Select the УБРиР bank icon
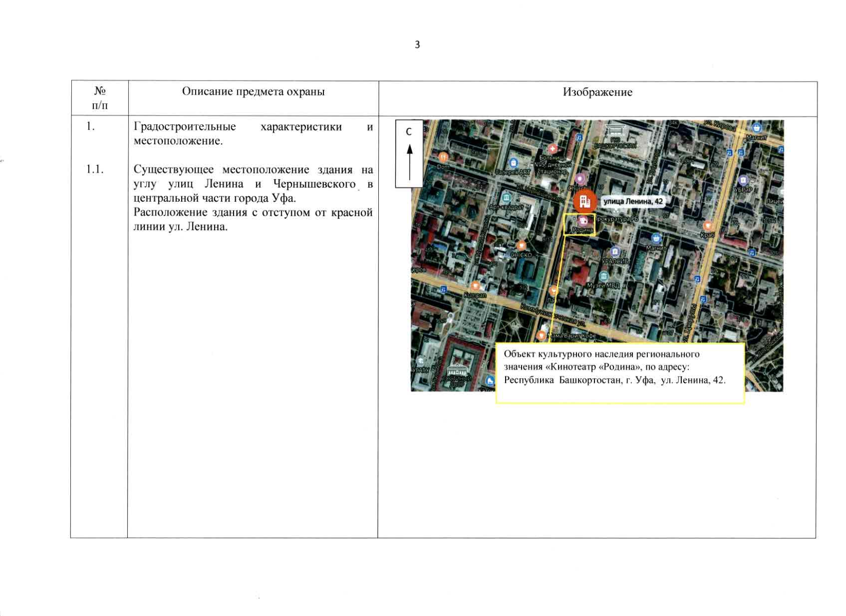Image resolution: width=846 pixels, height=616 pixels. coord(743,180)
